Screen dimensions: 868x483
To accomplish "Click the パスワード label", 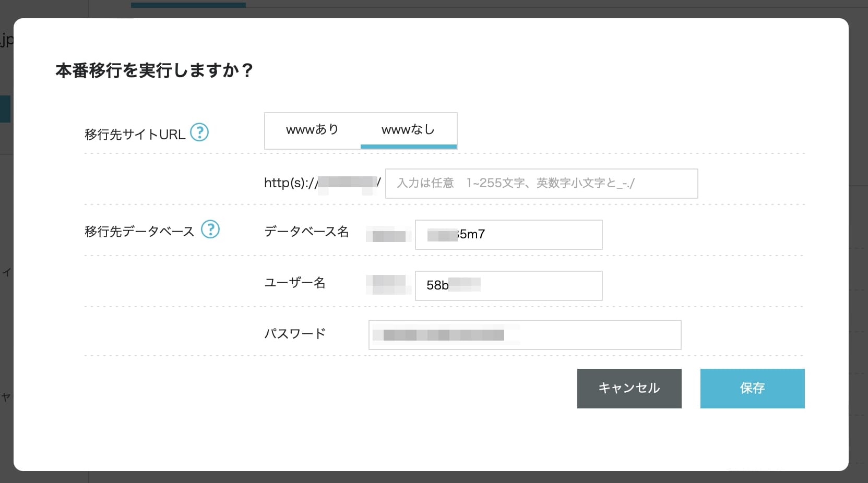I will point(295,334).
